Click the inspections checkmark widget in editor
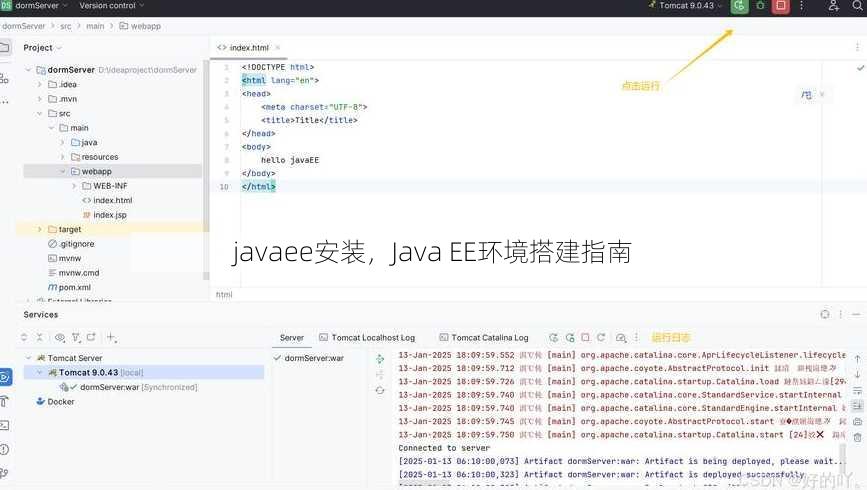Screen dimensions: 867x490 [860, 68]
